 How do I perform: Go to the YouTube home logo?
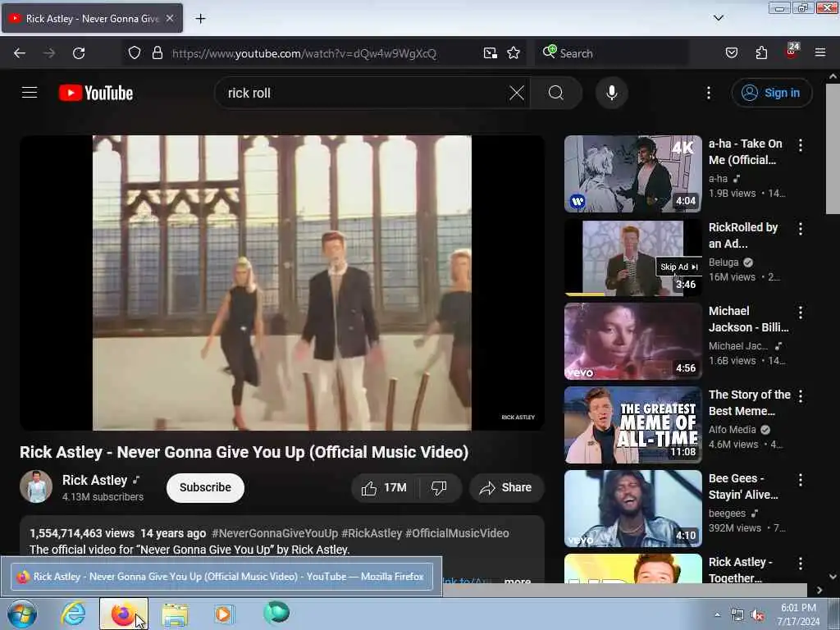point(96,93)
